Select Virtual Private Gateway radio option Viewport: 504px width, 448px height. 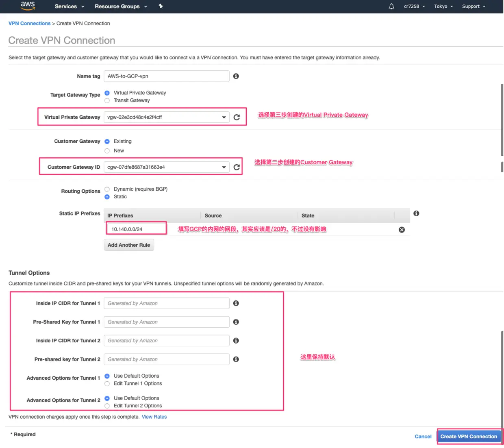(107, 93)
